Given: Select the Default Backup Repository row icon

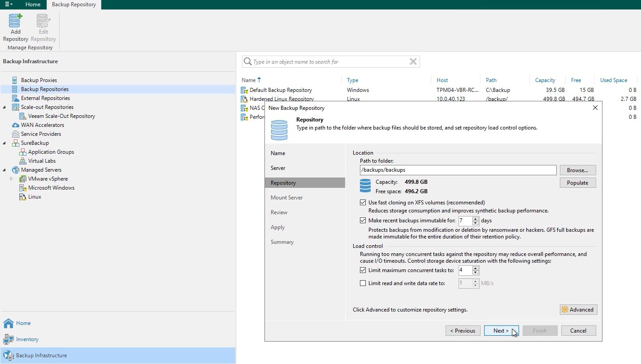Looking at the screenshot, I should [244, 90].
